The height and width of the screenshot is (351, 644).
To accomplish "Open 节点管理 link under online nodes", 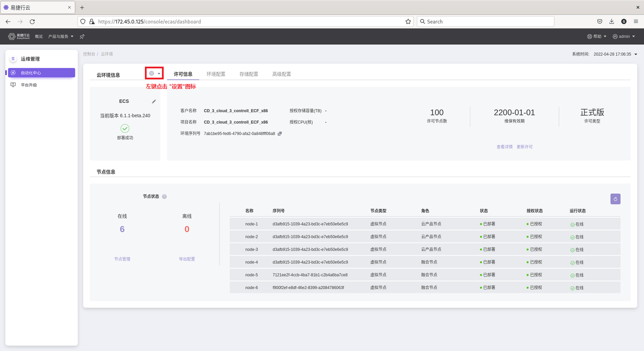I will 122,259.
